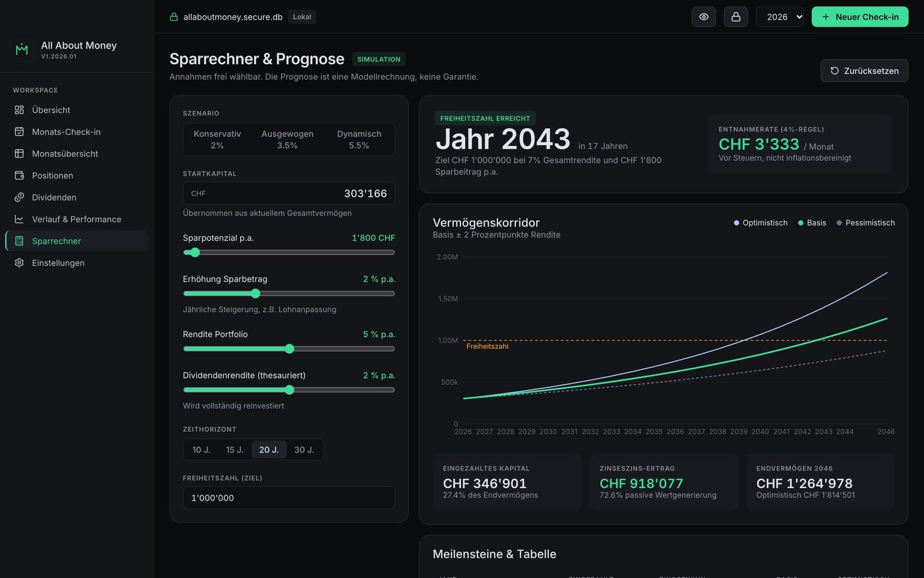924x578 pixels.
Task: Click the Jahr 2043 headline
Action: [503, 139]
